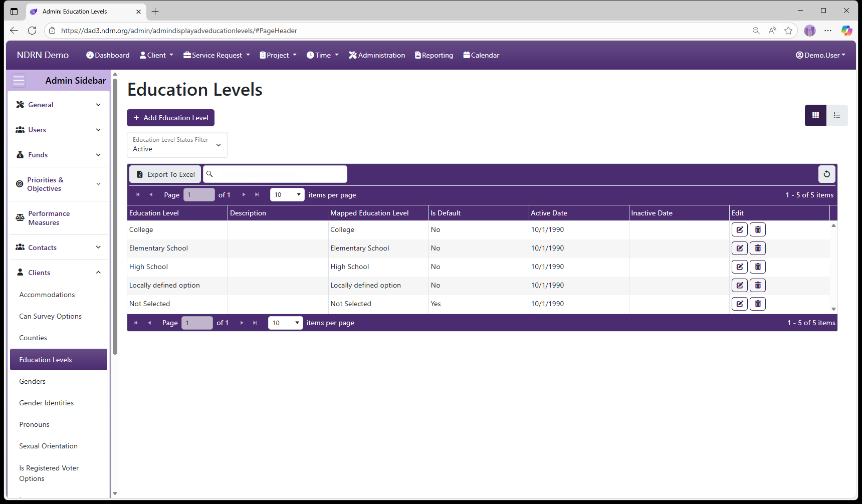Sort by Education Level column header

click(177, 213)
